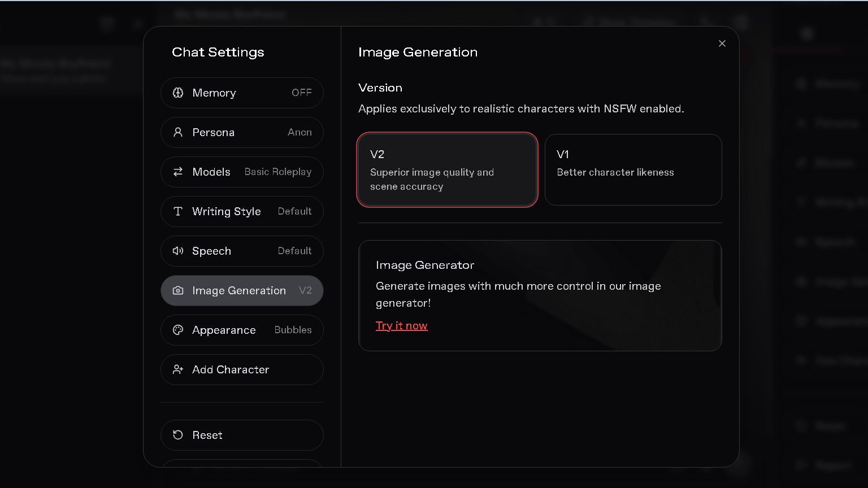868x488 pixels.
Task: Click the Image Generation heading text
Action: 418,52
